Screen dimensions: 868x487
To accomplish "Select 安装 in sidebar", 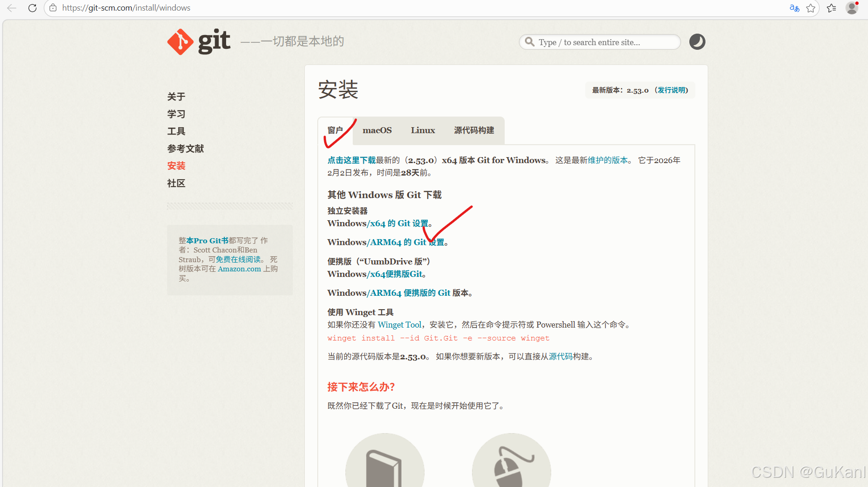I will [x=176, y=166].
